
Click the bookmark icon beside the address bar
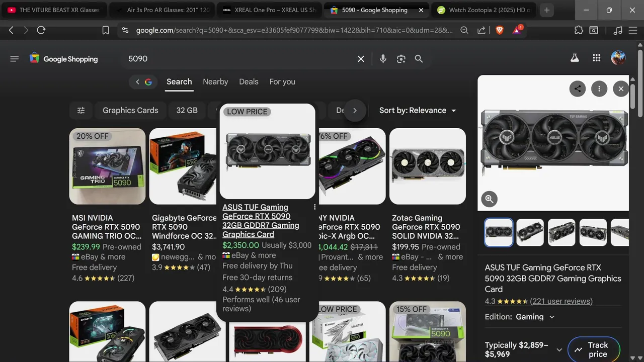[x=106, y=30]
